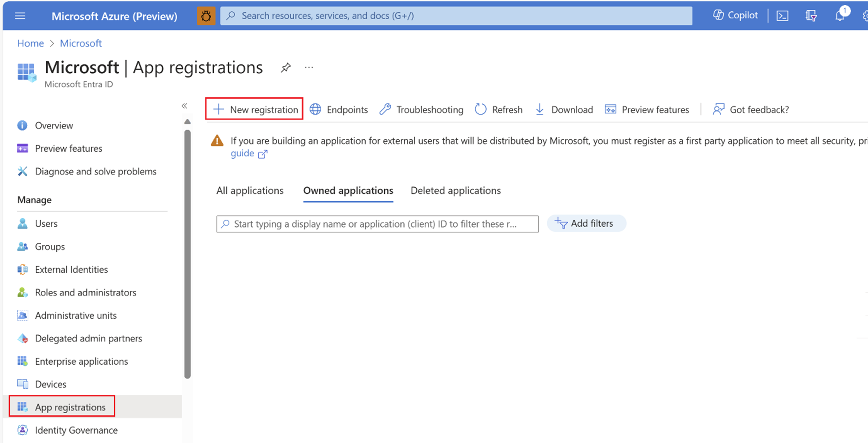868x443 pixels.
Task: Click the Refresh toolbar icon
Action: click(x=498, y=110)
